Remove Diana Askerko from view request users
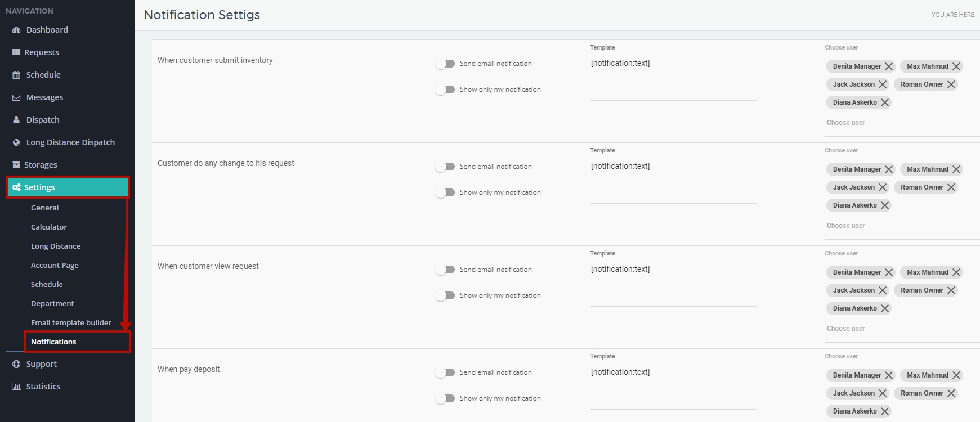Screen dimensions: 980x422 point(885,308)
